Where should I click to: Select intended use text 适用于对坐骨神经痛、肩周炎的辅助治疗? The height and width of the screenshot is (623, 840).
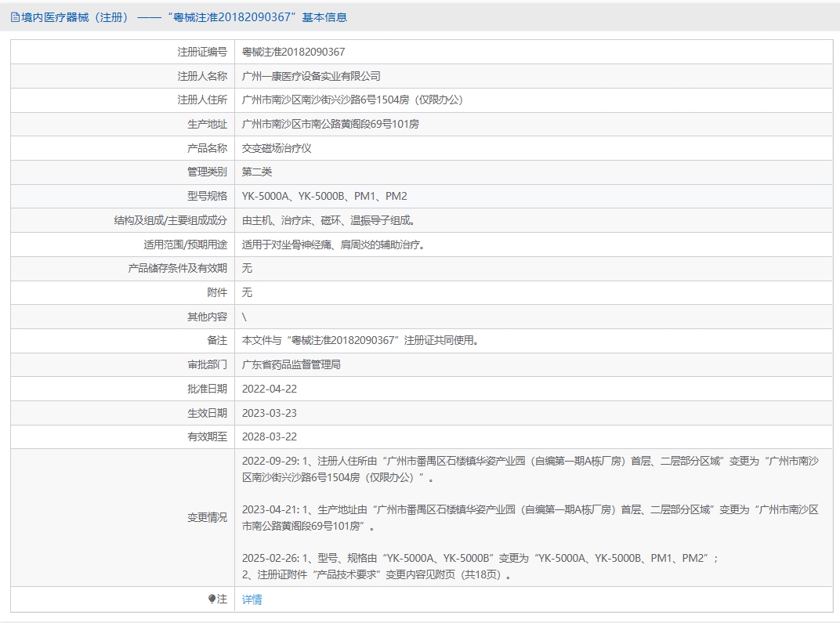point(335,244)
